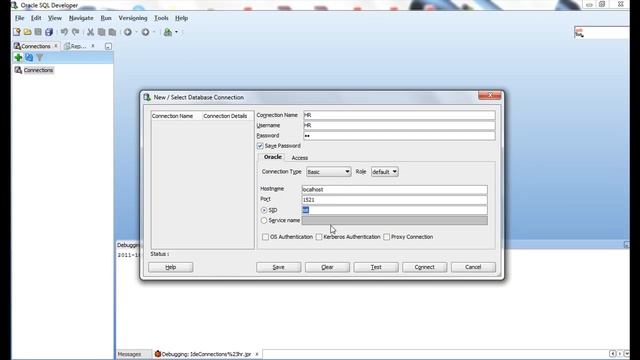Click the Undo toolbar icon
Screen dimensions: 640x360
point(64,32)
